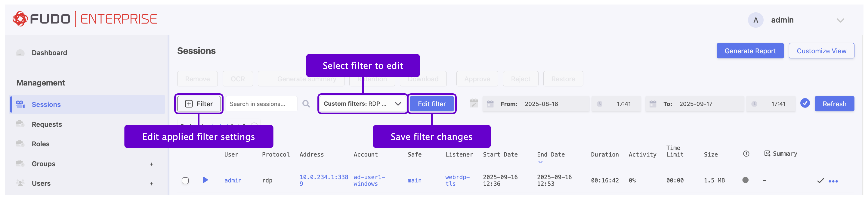Select the admin rdp session checkbox
This screenshot has width=868, height=202.
click(185, 180)
